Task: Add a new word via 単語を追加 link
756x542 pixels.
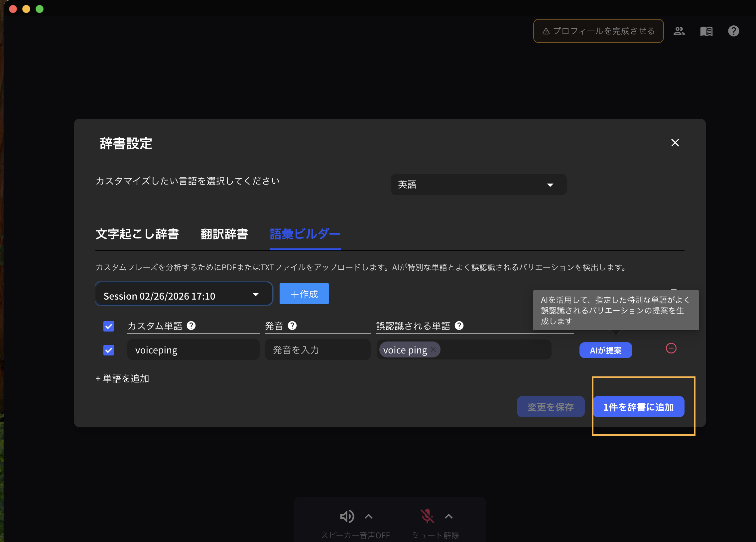Action: coord(122,378)
